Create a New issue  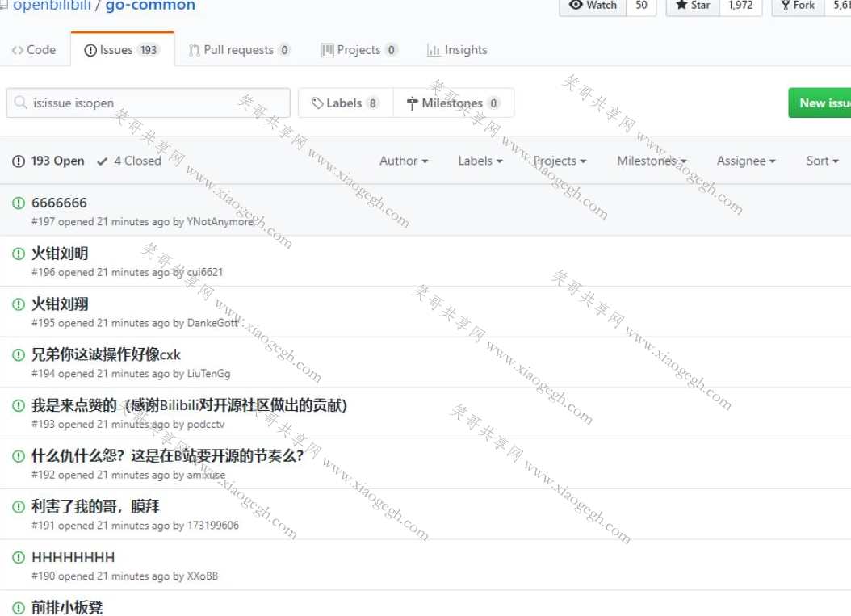coord(820,103)
